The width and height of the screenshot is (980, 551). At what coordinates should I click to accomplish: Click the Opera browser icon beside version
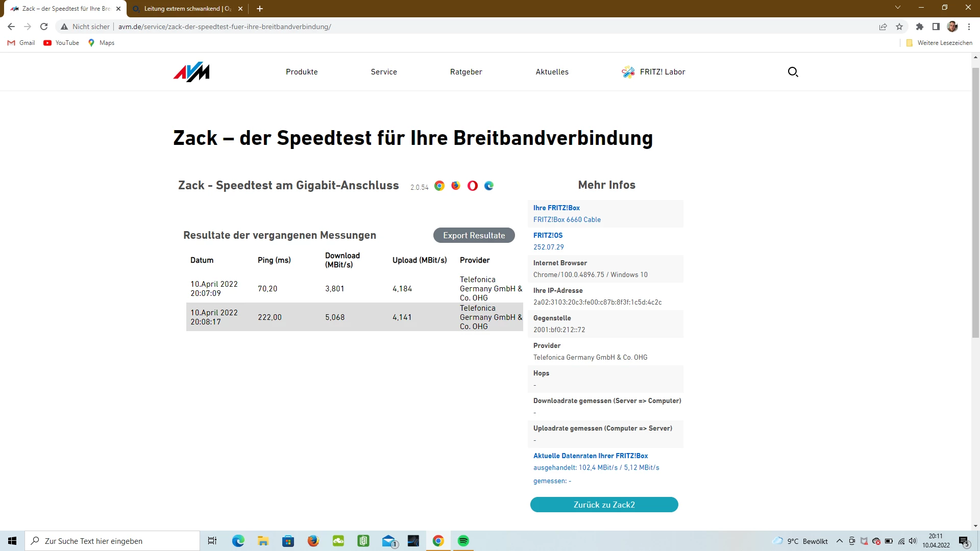(x=473, y=186)
